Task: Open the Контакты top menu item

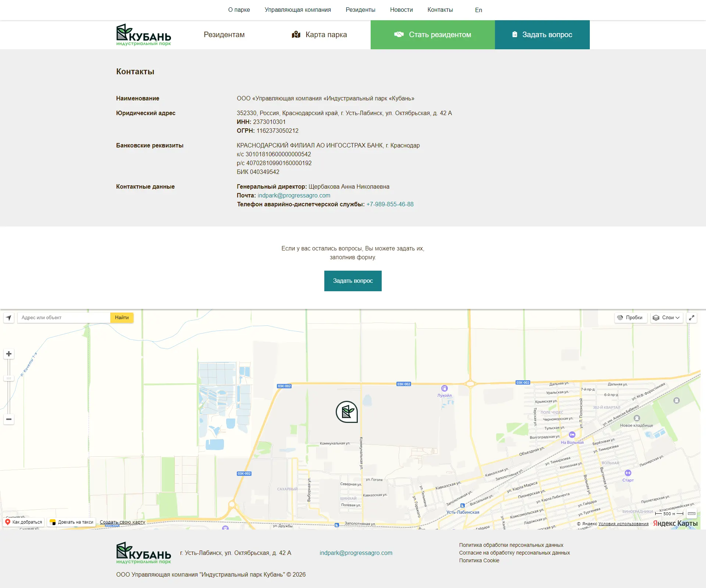Action: (440, 10)
